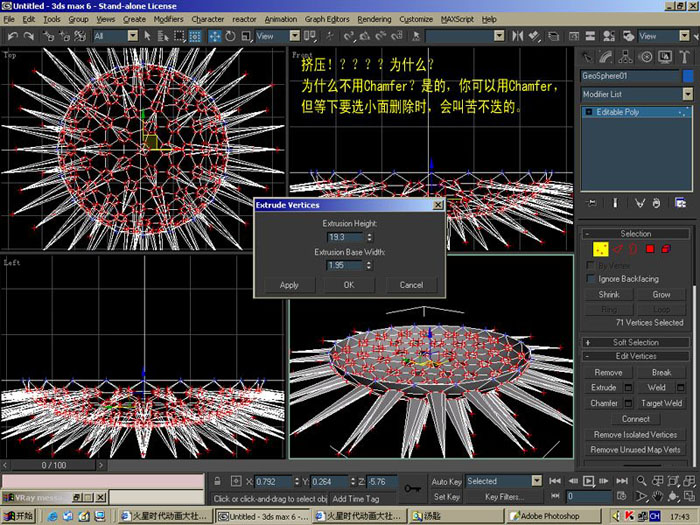Click the Play Animation button

click(589, 481)
